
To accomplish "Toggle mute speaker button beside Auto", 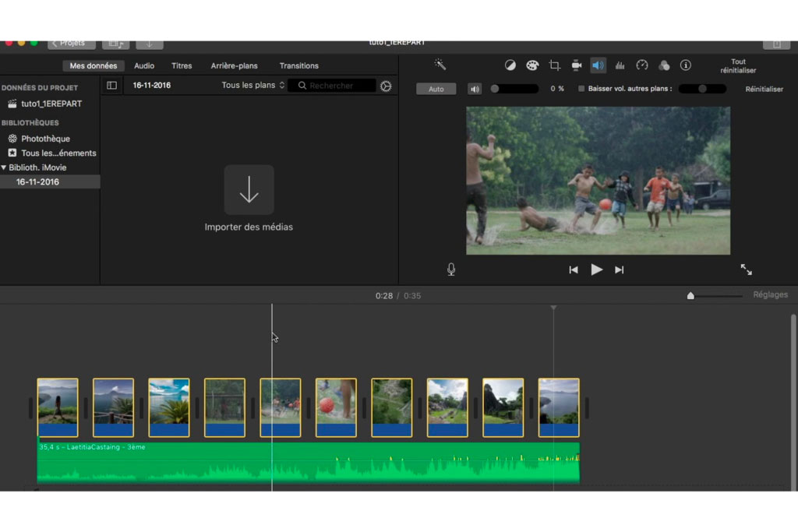I will [x=475, y=89].
